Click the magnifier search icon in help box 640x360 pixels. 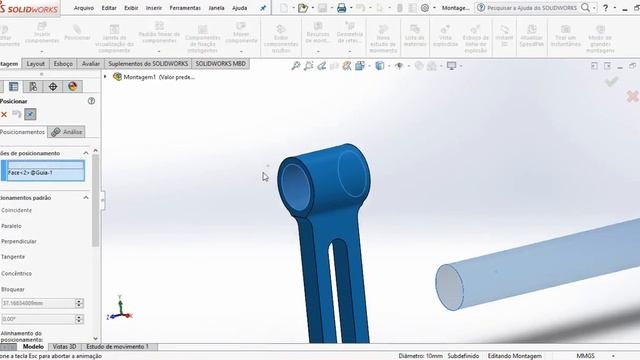(x=585, y=7)
